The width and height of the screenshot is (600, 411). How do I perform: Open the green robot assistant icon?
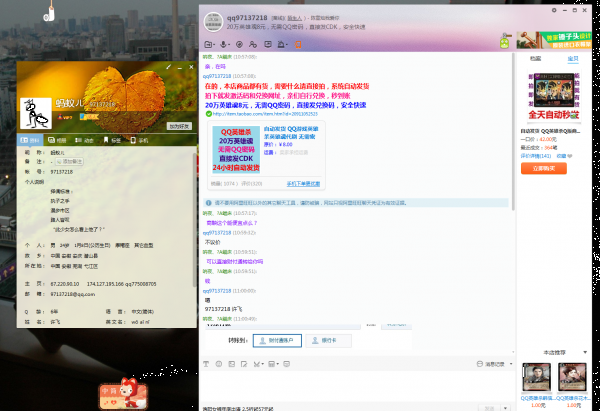505,41
